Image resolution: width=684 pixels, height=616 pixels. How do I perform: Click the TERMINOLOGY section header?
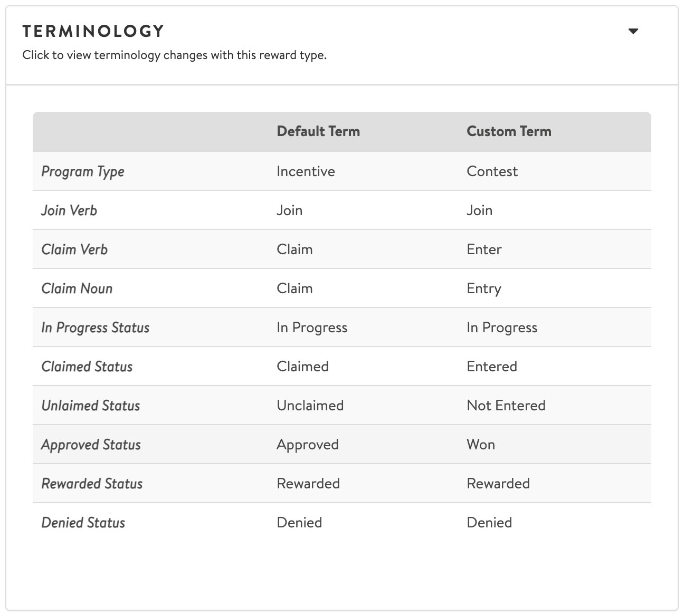pyautogui.click(x=93, y=31)
